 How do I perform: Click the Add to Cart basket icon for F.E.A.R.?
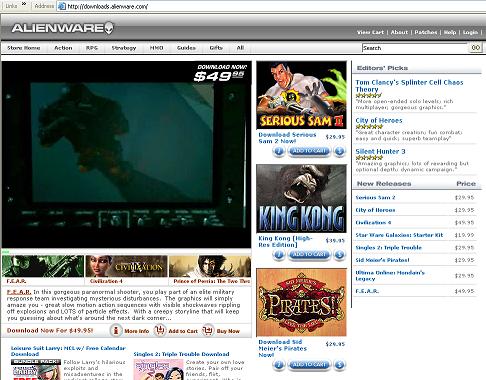pos(160,330)
